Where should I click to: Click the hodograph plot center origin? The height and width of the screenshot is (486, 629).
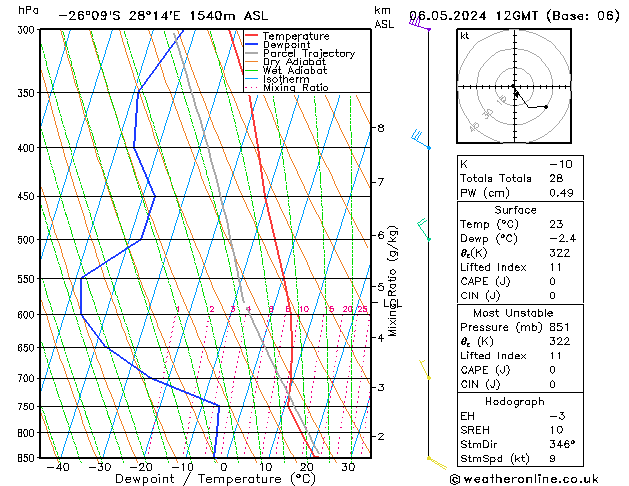click(x=514, y=86)
